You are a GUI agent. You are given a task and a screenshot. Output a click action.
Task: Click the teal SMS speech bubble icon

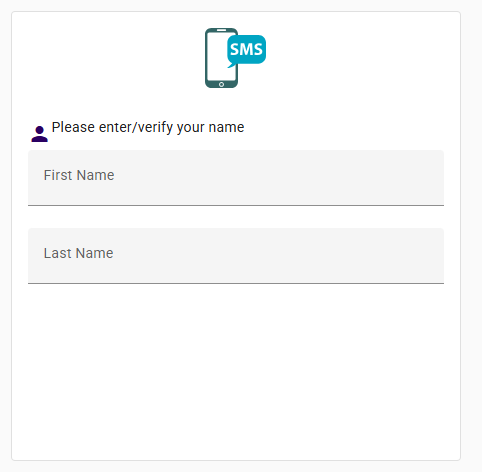pyautogui.click(x=246, y=49)
